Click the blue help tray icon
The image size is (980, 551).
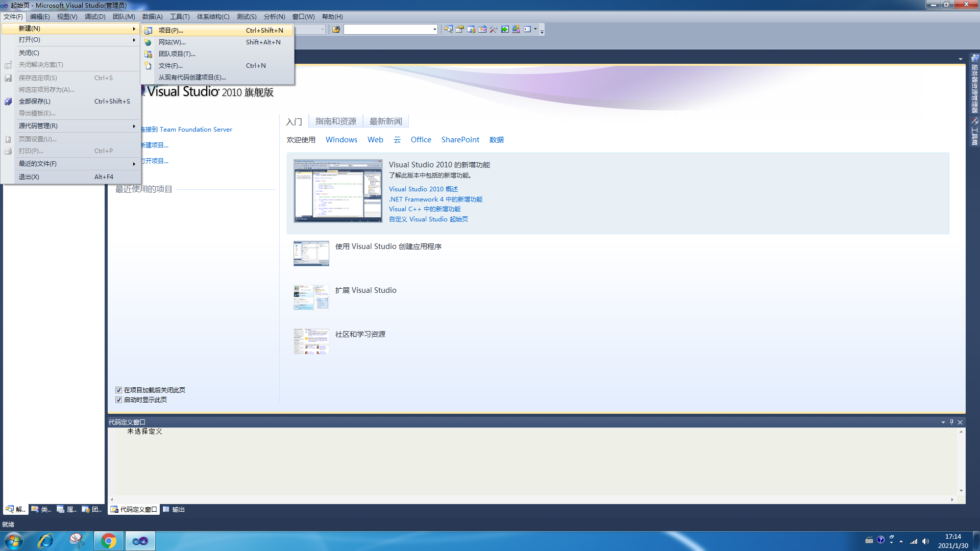click(880, 540)
